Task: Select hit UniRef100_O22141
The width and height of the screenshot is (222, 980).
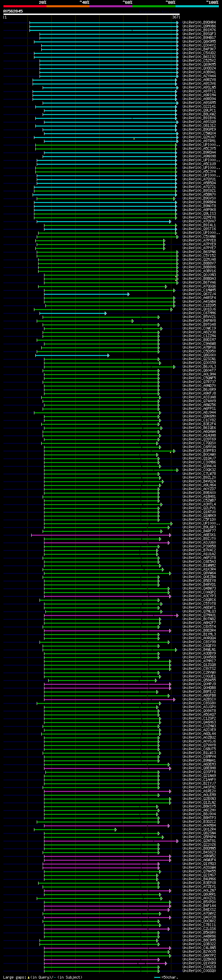Action: click(199, 106)
